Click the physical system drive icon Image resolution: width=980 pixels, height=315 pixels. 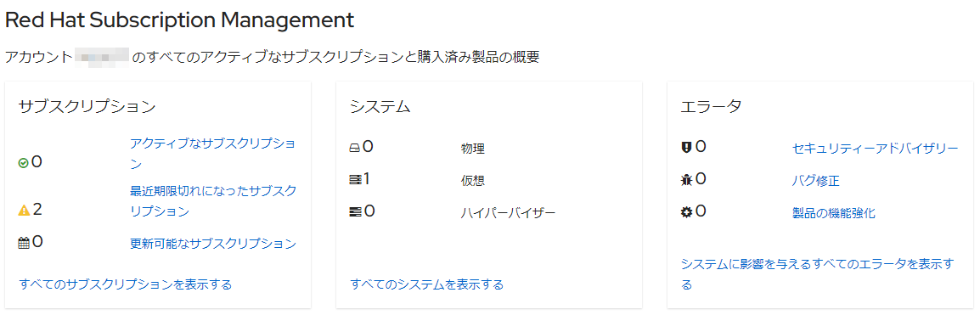coord(354,148)
